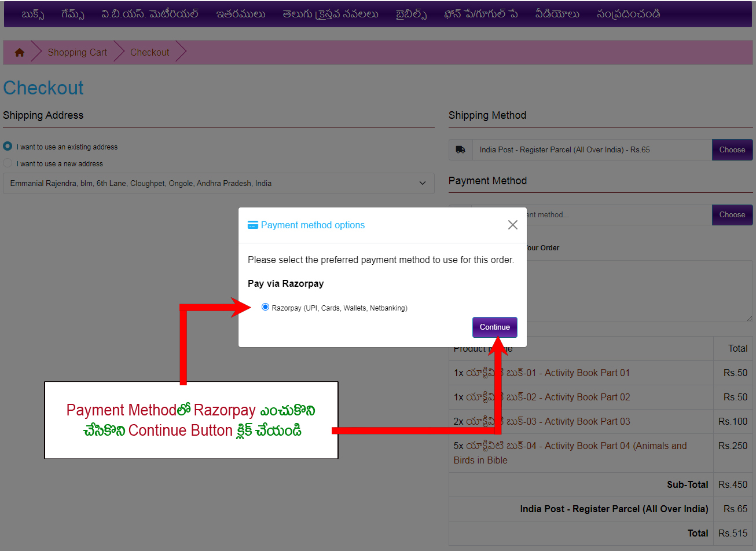The image size is (756, 551).
Task: Open the ఫోన్ పే/గూగుల్ పే menu
Action: (x=481, y=14)
